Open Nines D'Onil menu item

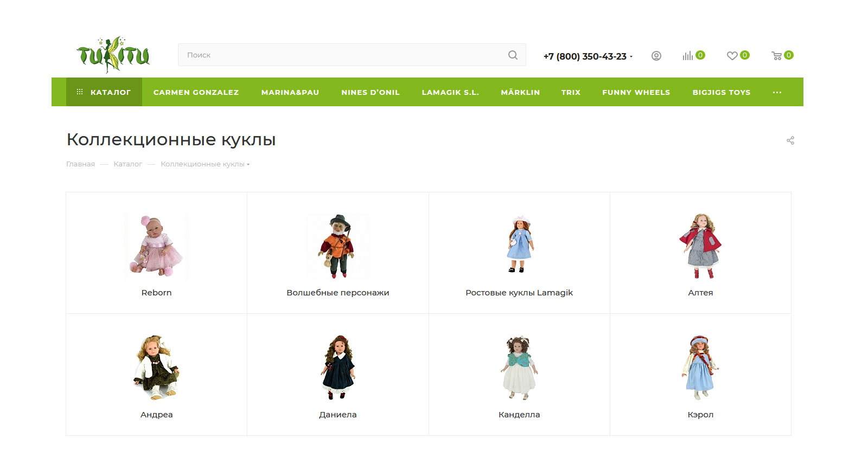tap(371, 92)
